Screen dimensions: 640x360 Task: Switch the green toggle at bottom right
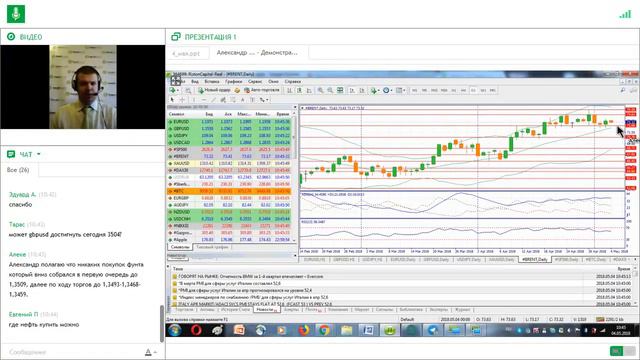[623, 351]
